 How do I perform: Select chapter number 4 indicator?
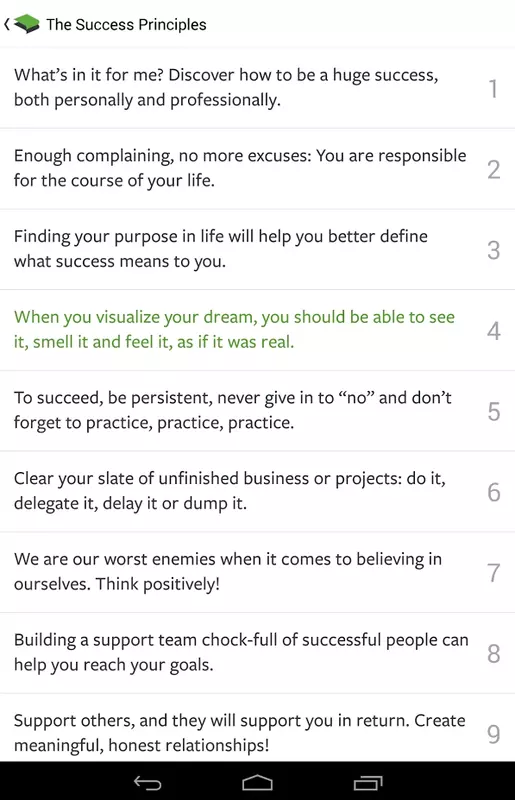click(494, 331)
